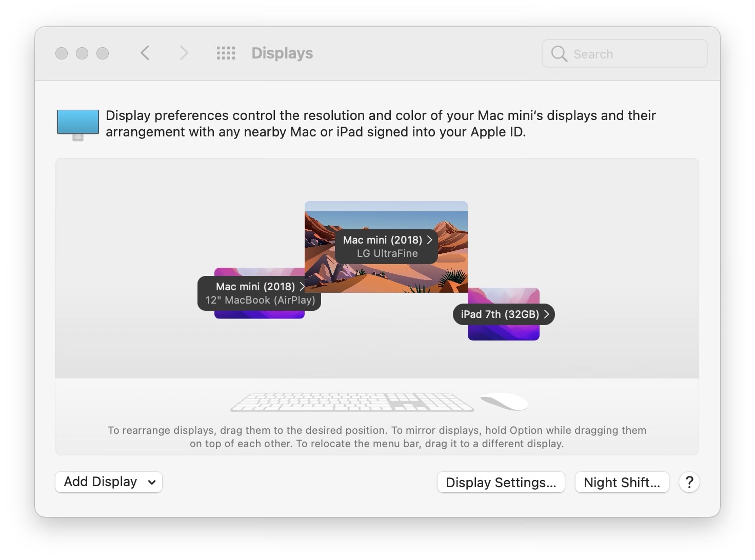Image resolution: width=755 pixels, height=560 pixels.
Task: Open the Add Display dropdown
Action: 109,482
